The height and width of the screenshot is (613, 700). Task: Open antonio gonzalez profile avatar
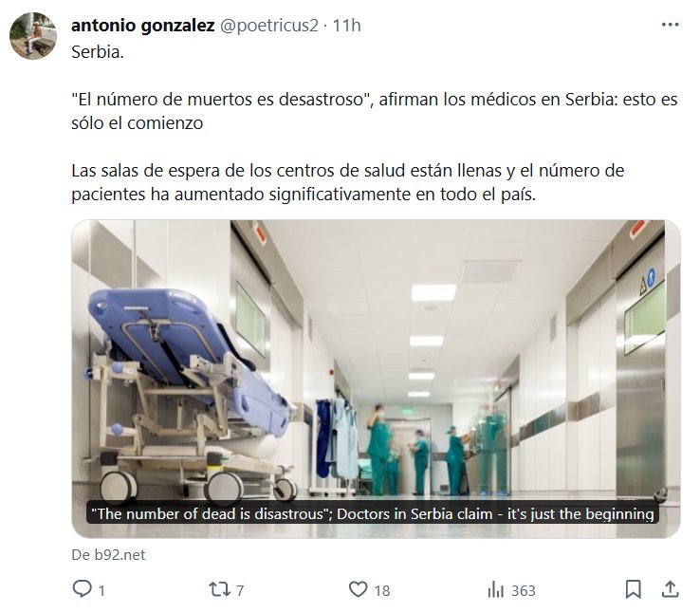33,36
